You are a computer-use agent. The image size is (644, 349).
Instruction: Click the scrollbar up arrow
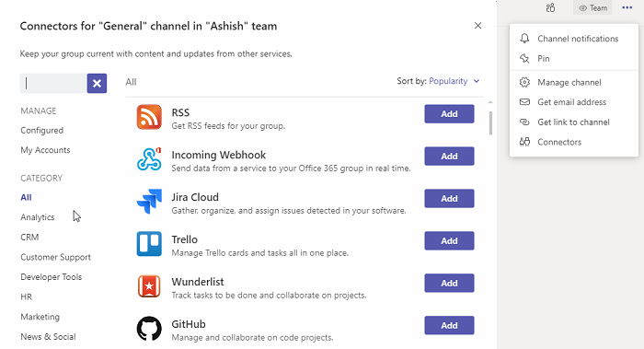[490, 102]
